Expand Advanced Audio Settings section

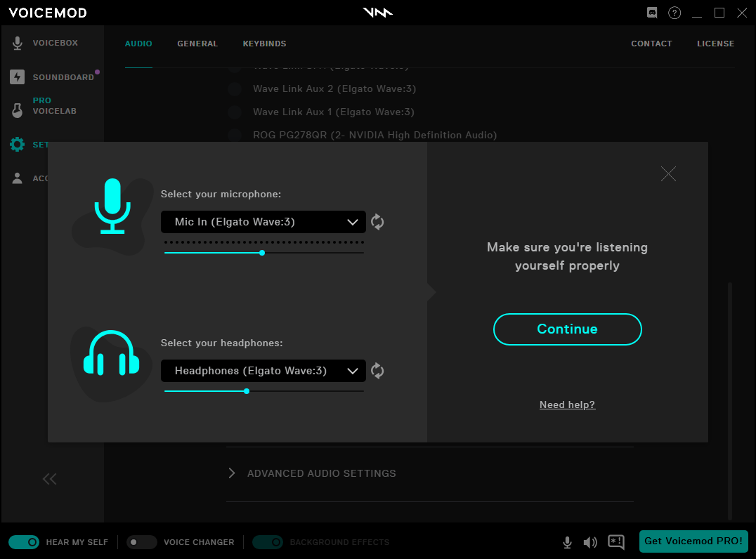[321, 473]
